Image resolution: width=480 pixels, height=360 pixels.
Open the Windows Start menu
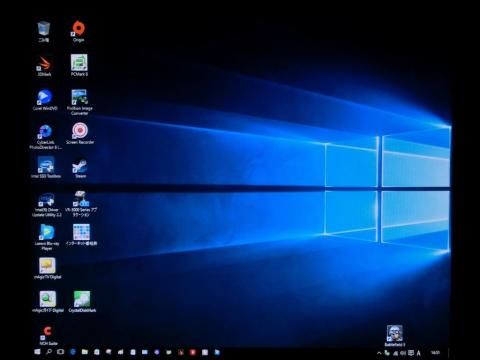pyautogui.click(x=37, y=352)
